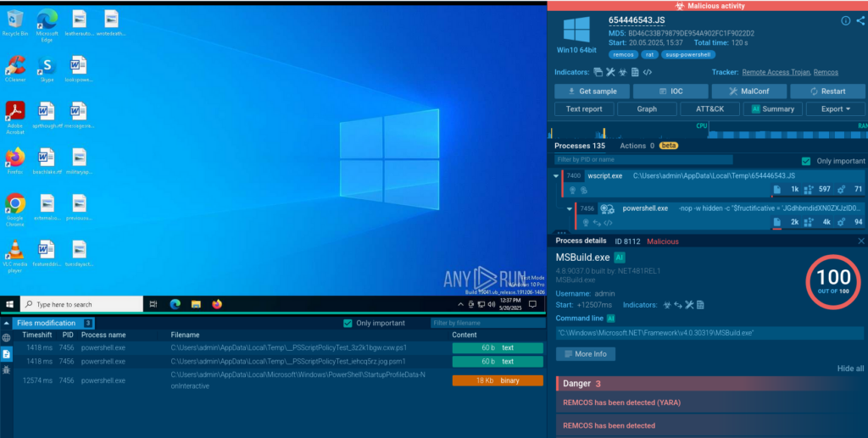Click the Get sample button
This screenshot has height=438, width=868.
click(591, 91)
